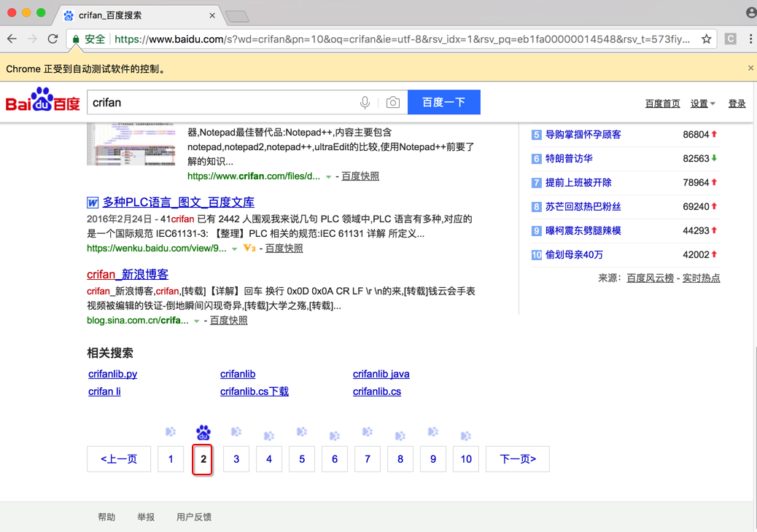
Task: Select the crifan_百度搜索 tab
Action: pyautogui.click(x=138, y=15)
